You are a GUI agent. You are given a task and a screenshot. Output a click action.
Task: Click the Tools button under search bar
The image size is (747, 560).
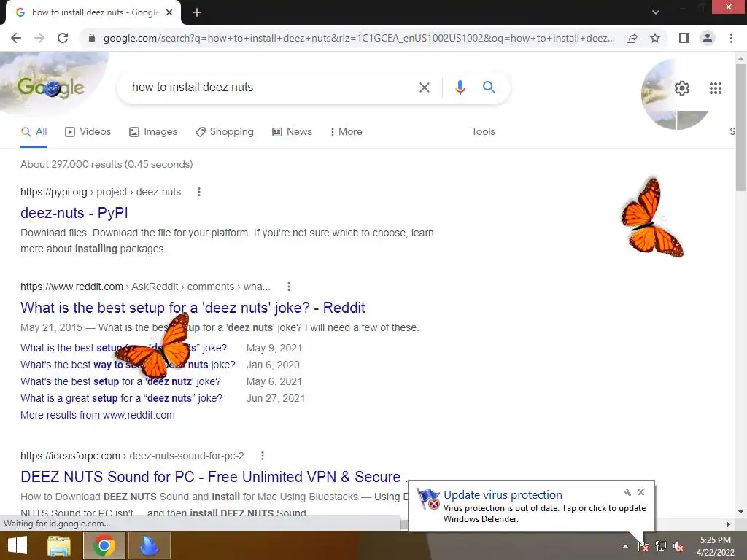pyautogui.click(x=483, y=131)
